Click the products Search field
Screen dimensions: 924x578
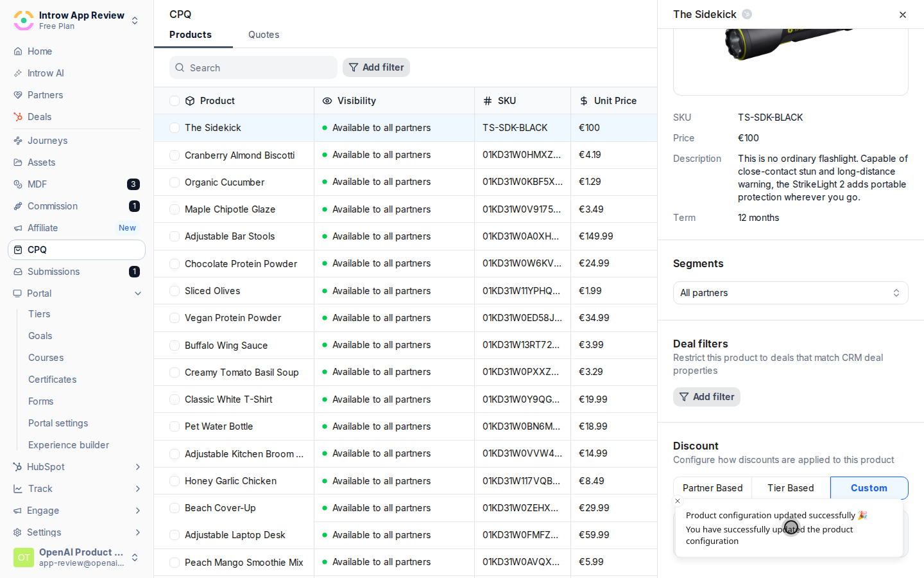click(253, 67)
